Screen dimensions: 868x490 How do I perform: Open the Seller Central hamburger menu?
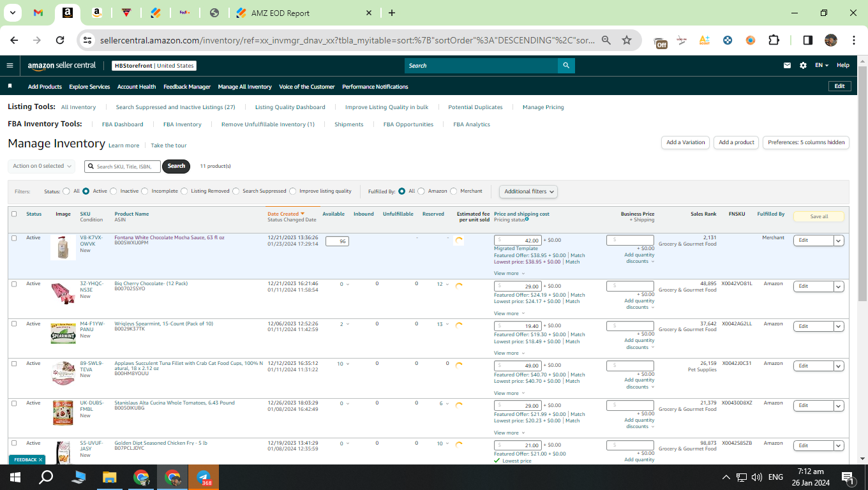(10, 65)
